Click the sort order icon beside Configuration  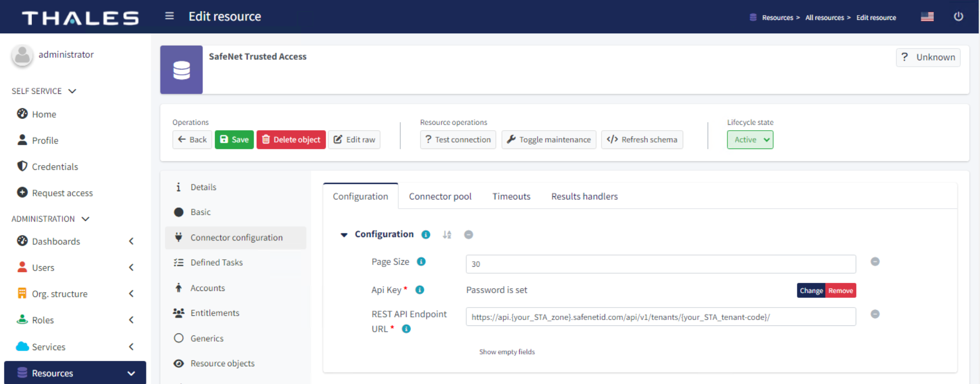point(447,234)
